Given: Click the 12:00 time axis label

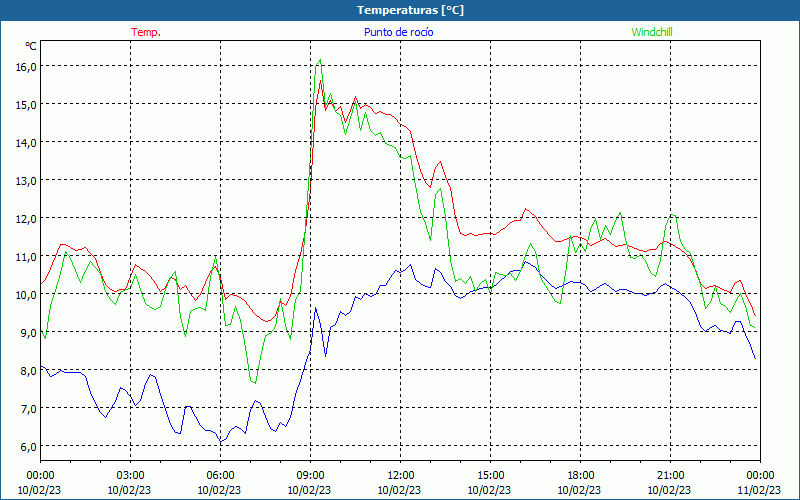Looking at the screenshot, I should click(401, 476).
